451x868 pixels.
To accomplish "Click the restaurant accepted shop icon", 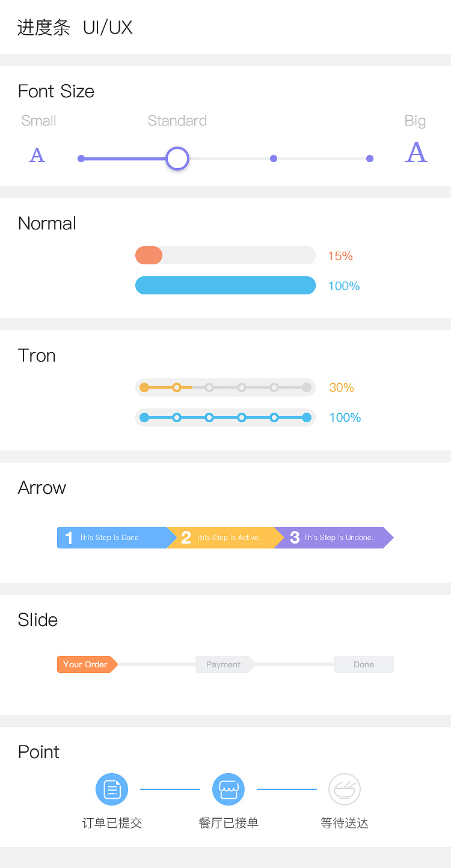I will (x=229, y=789).
